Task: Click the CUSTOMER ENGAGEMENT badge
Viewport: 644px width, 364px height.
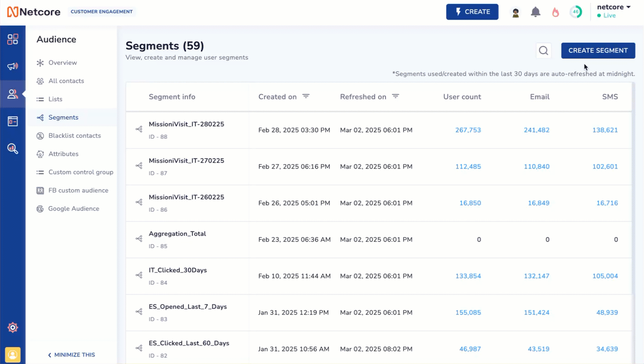Action: [101, 12]
